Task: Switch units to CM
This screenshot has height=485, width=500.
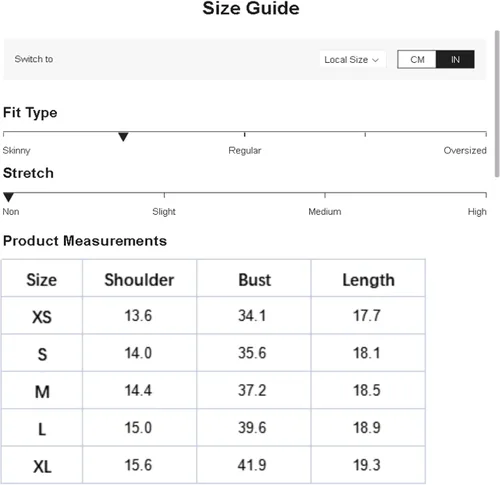Action: pos(417,60)
